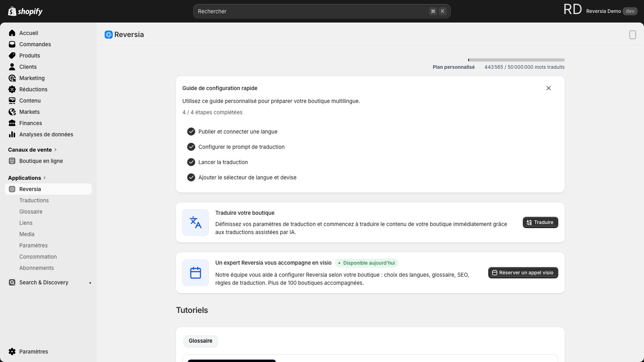This screenshot has height=362, width=644.
Task: Click the Configurer le prompt de traduction step
Action: point(242,147)
